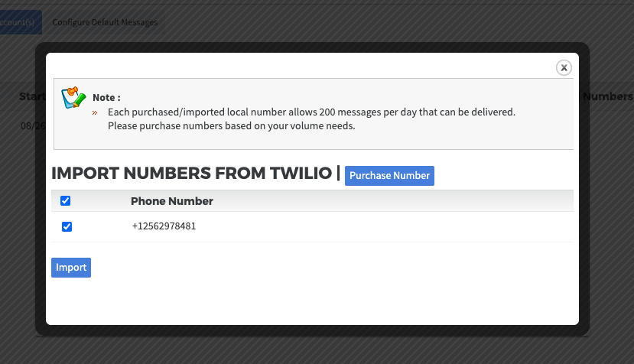Click the Start column header behind dialog

[x=32, y=96]
